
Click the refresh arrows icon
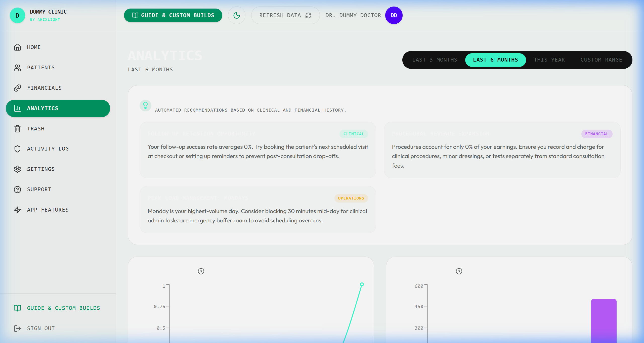pos(309,16)
